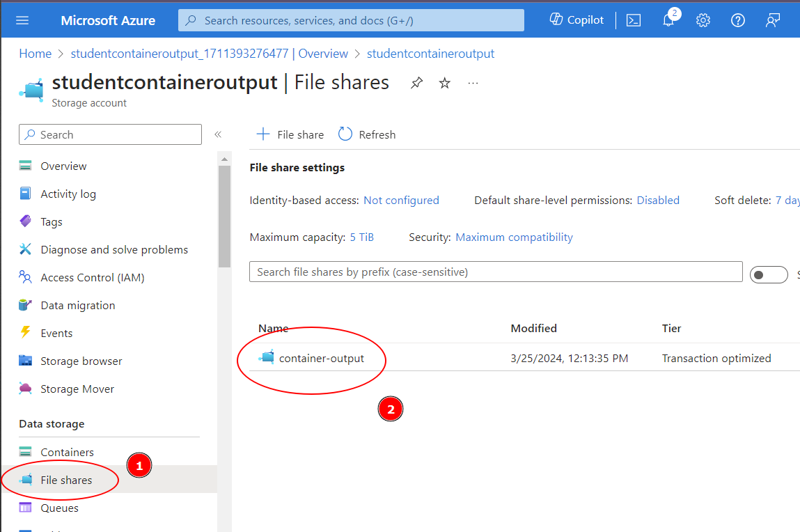
Task: Create a new file share with + File share
Action: [289, 134]
